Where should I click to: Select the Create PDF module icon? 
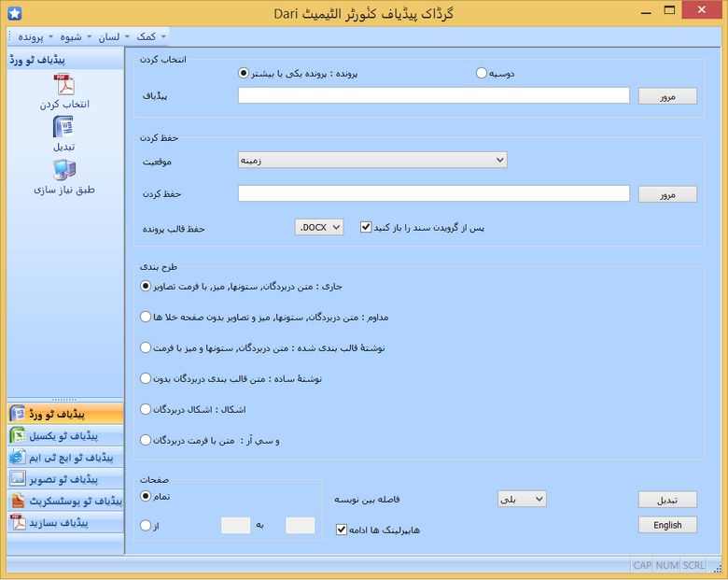pos(18,522)
